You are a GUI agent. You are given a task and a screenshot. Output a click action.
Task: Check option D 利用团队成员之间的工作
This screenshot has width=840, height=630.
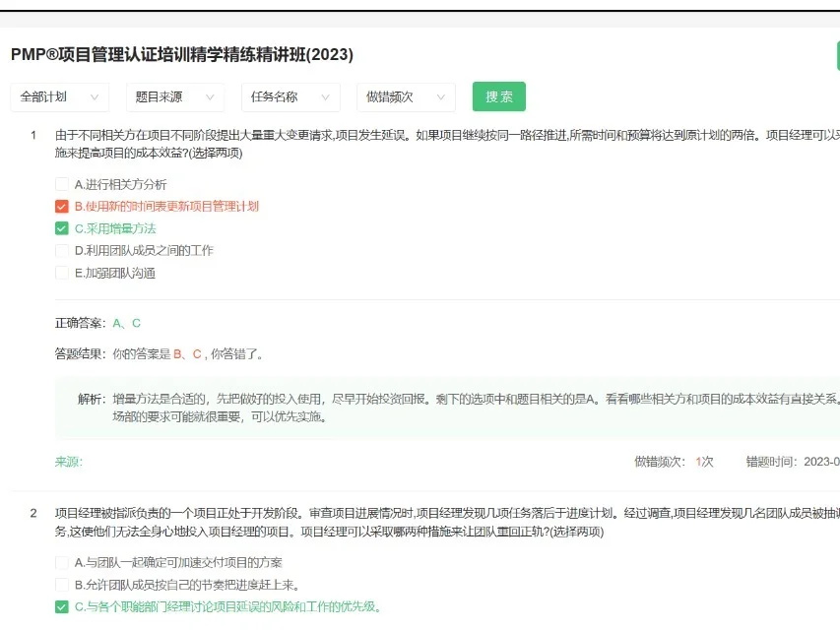tap(59, 251)
